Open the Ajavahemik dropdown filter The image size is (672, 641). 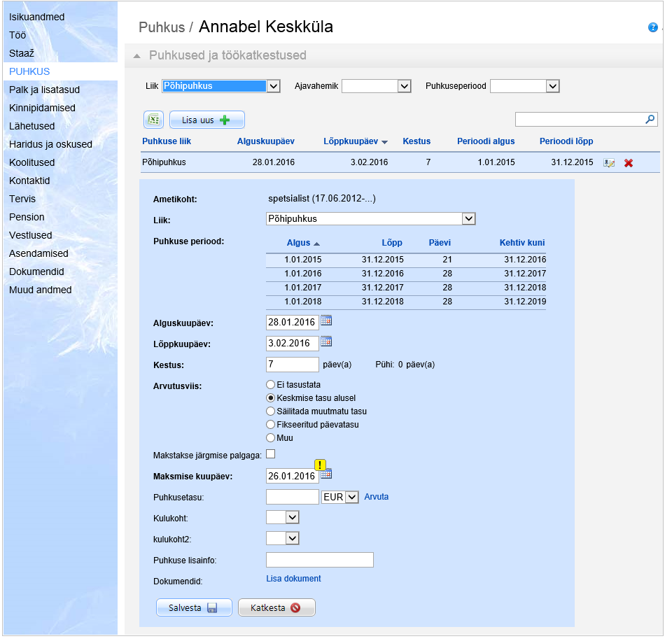[x=404, y=86]
